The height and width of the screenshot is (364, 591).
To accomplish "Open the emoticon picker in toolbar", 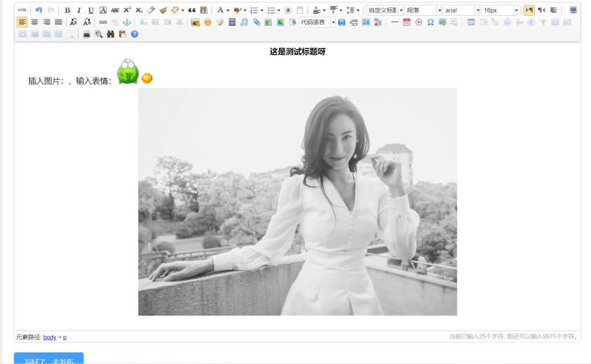I will pyautogui.click(x=208, y=21).
